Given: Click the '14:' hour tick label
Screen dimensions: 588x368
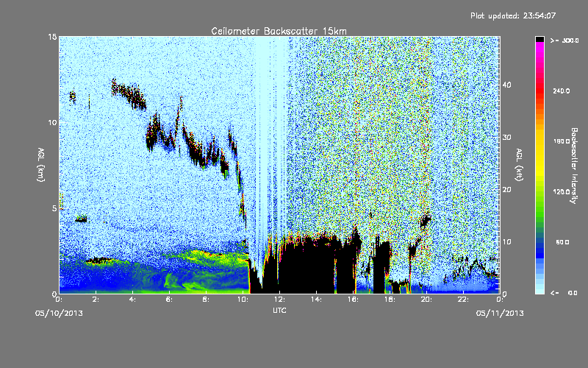Looking at the screenshot, I should coord(317,300).
